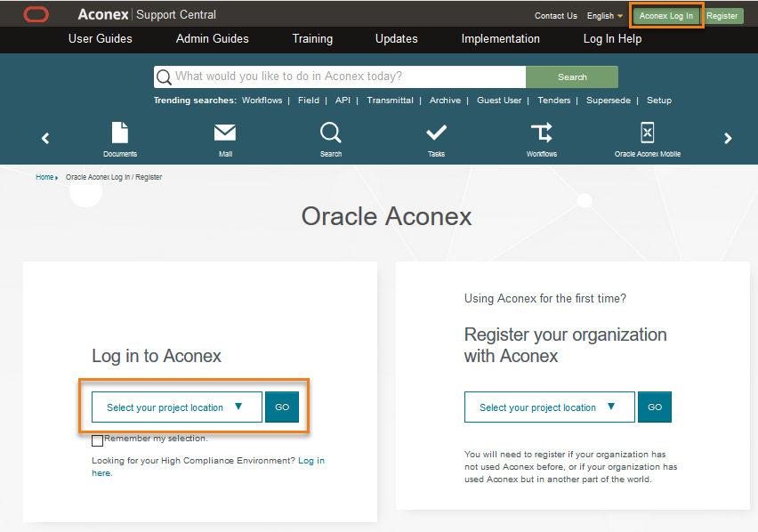Open the Implementation menu
Image resolution: width=758 pixels, height=532 pixels.
click(x=500, y=38)
